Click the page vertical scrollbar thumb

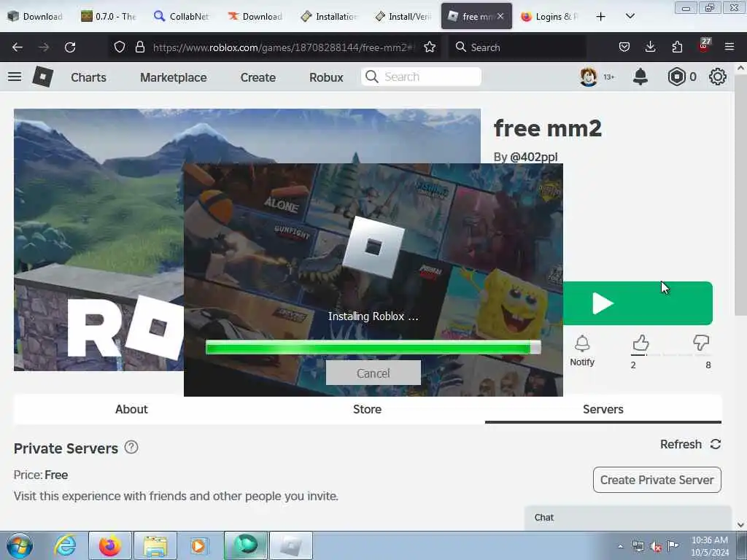pos(740,195)
